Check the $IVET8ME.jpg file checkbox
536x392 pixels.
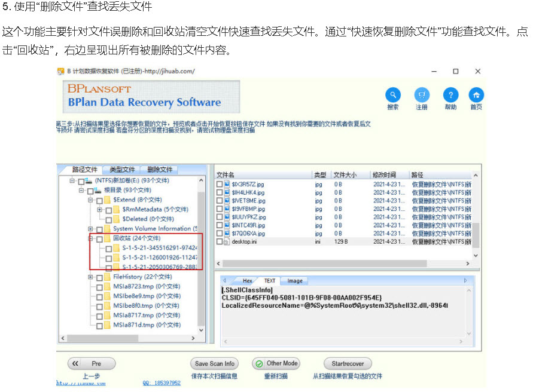(220, 201)
